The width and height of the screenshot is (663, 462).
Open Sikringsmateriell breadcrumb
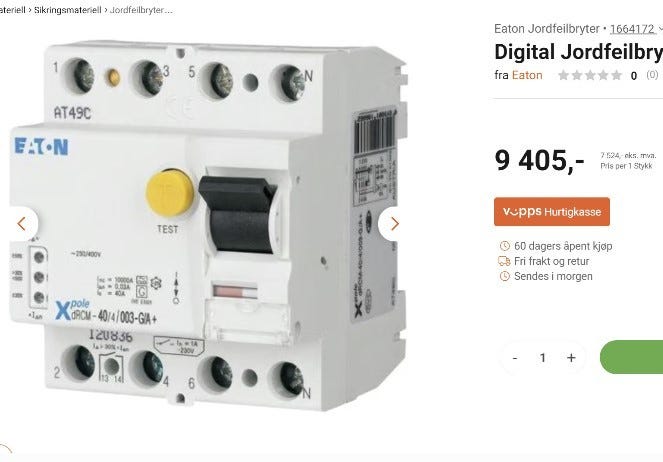tap(68, 10)
